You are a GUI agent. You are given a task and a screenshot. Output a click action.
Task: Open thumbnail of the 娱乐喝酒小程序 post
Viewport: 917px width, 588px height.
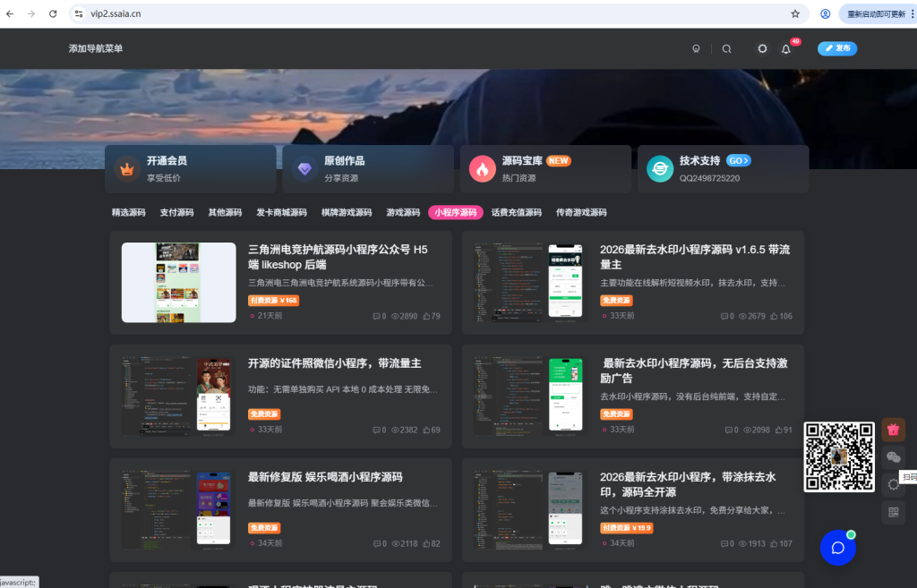coord(179,510)
